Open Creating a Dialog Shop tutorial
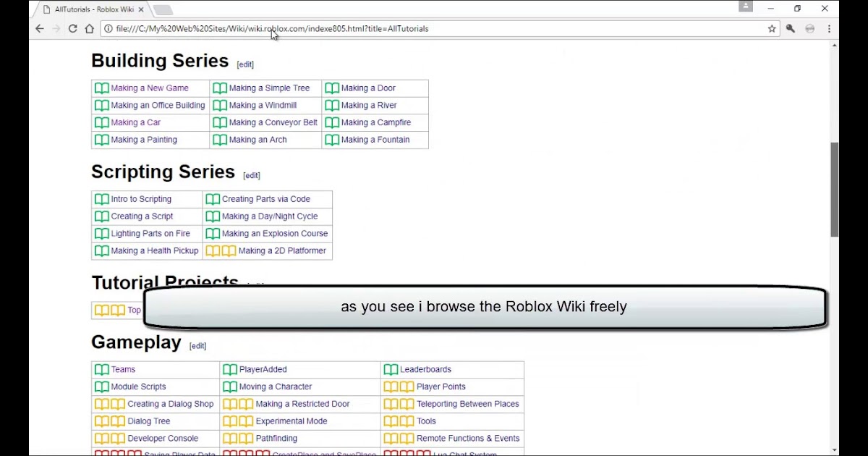This screenshot has height=456, width=868. [171, 405]
